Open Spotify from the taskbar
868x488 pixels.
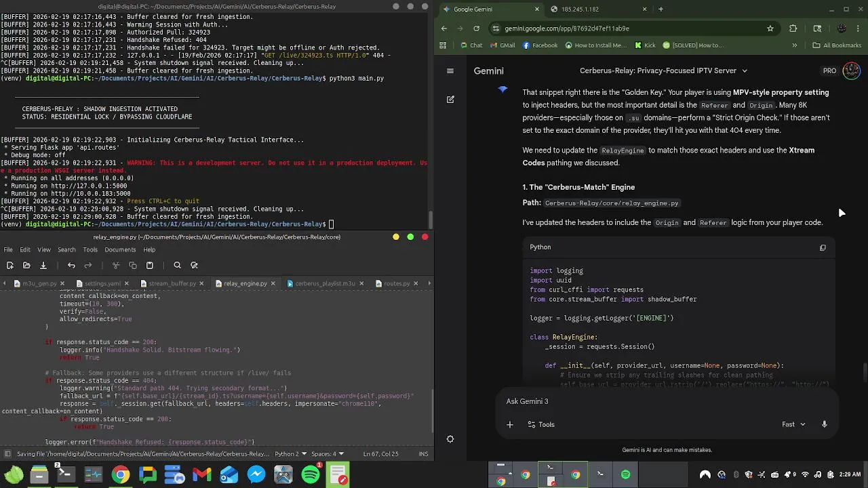pyautogui.click(x=311, y=474)
